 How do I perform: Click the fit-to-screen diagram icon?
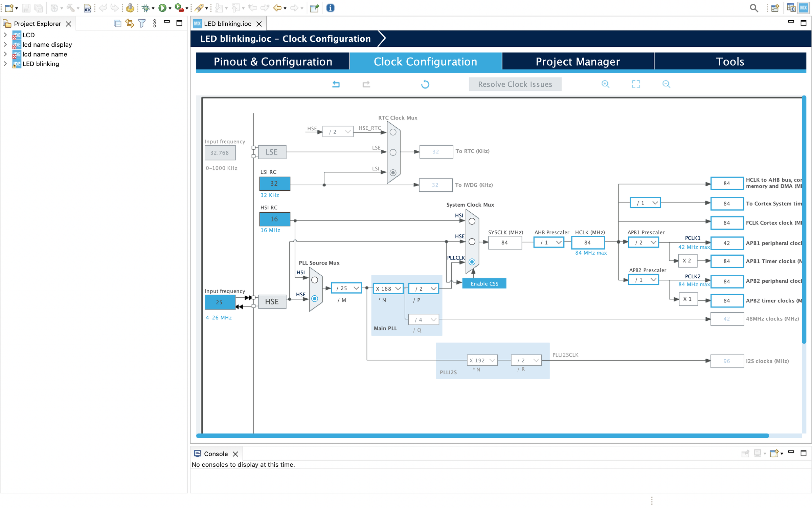point(636,84)
